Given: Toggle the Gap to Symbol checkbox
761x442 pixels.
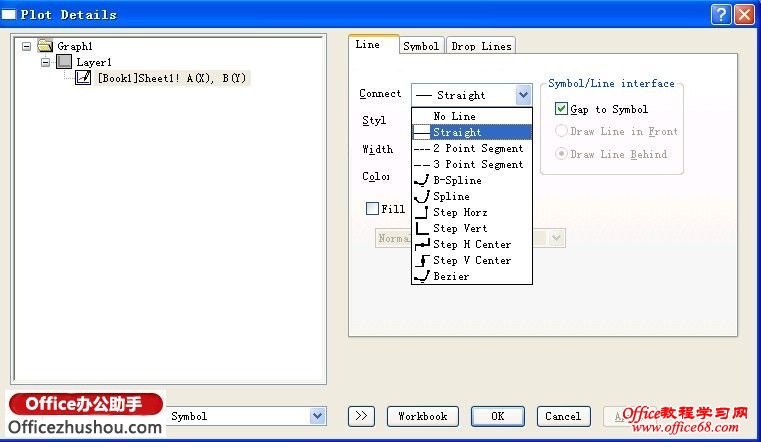Looking at the screenshot, I should (561, 109).
